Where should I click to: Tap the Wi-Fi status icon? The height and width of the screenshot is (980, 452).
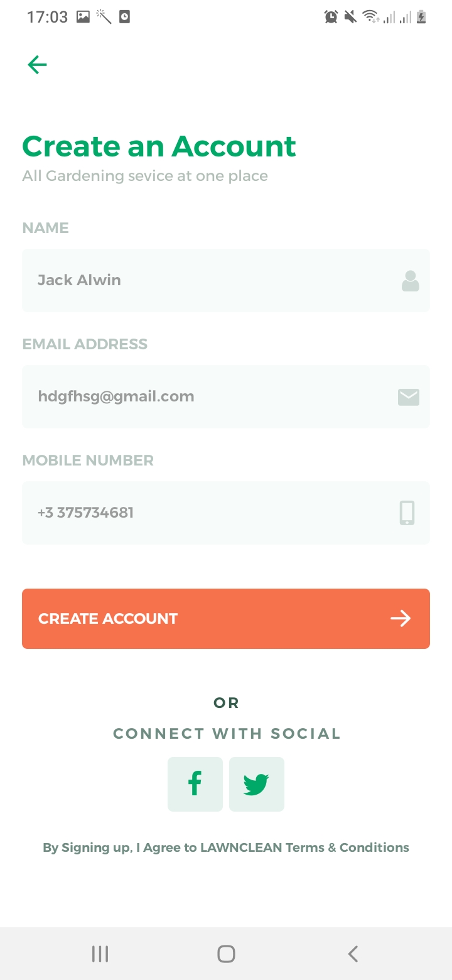(x=371, y=17)
